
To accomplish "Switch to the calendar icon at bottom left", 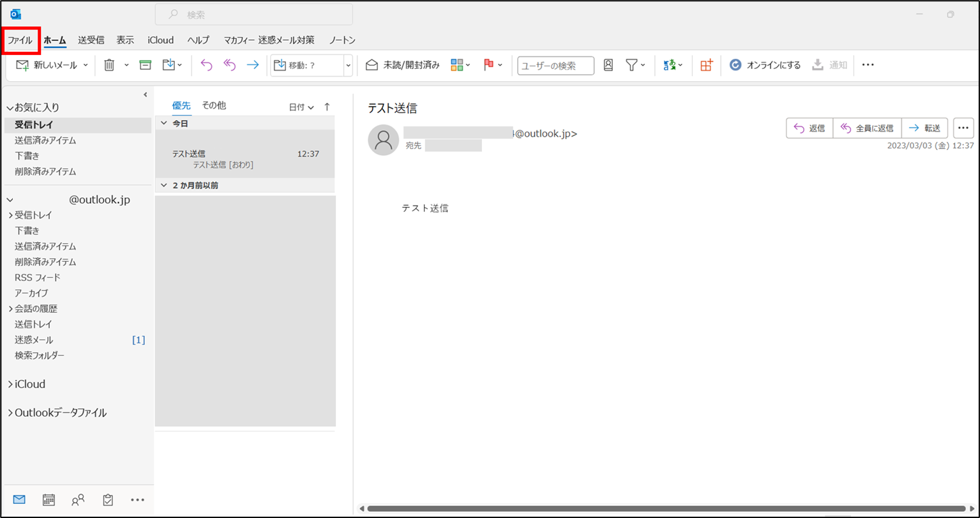I will click(x=48, y=500).
